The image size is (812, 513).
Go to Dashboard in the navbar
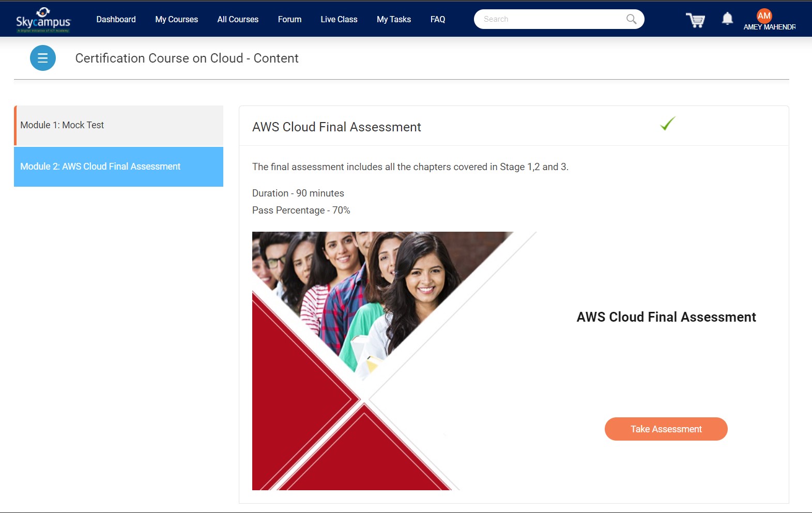(116, 19)
